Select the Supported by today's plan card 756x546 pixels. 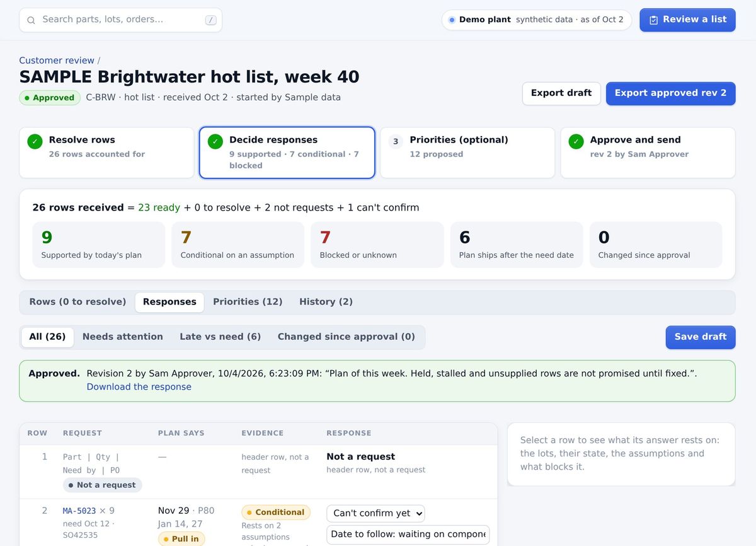pyautogui.click(x=99, y=245)
